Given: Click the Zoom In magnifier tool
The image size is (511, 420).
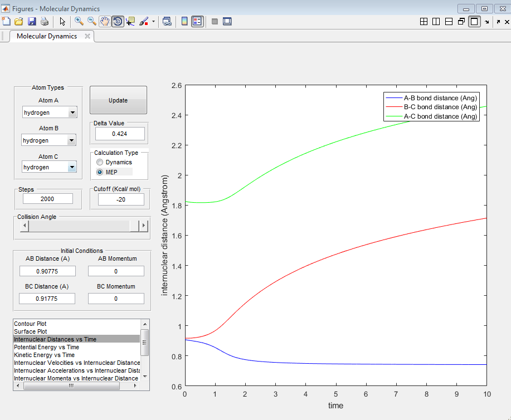Looking at the screenshot, I should (x=79, y=21).
